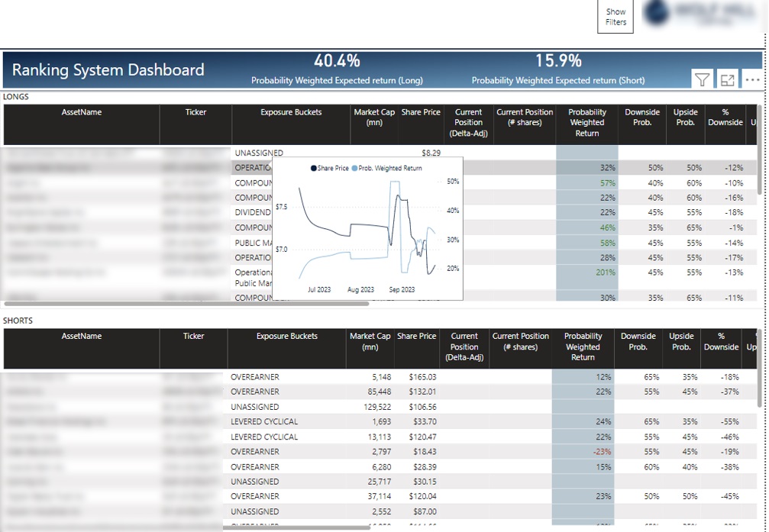Select LEVERED CYCLICAL row with $33.70 price
769x532 pixels.
[264, 421]
